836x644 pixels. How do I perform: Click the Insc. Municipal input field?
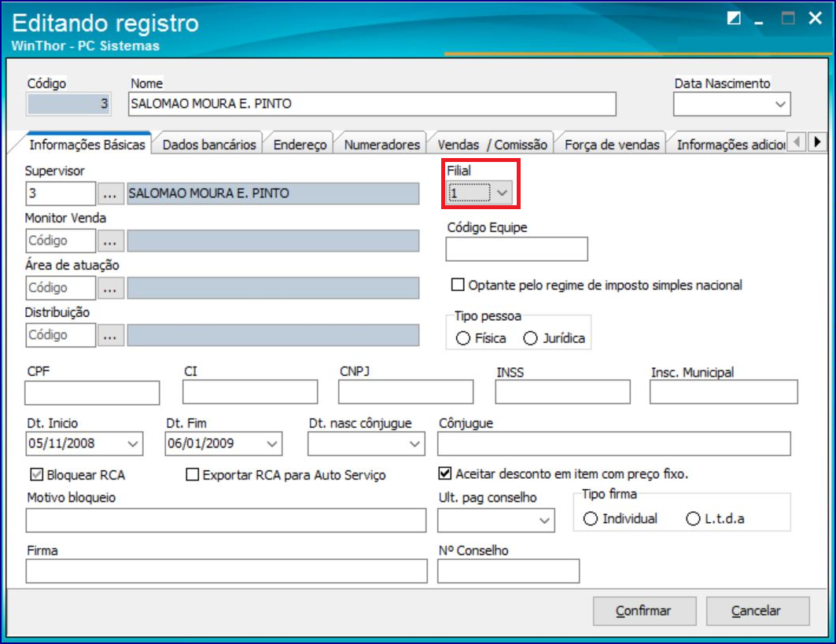[x=724, y=392]
